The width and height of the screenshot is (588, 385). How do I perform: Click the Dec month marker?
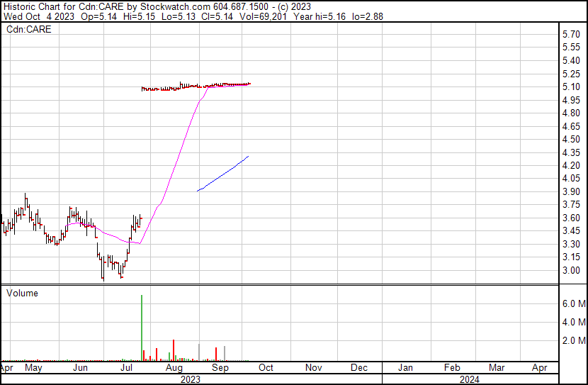(359, 368)
